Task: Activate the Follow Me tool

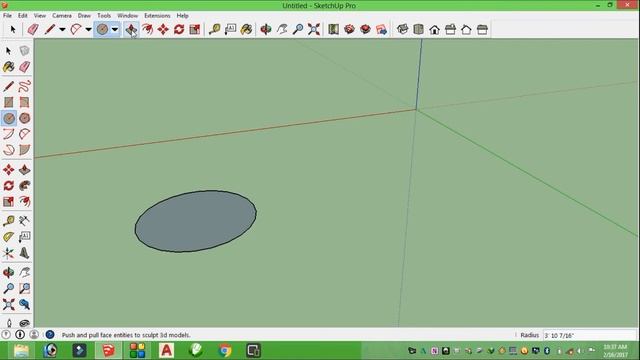Action: point(24,186)
